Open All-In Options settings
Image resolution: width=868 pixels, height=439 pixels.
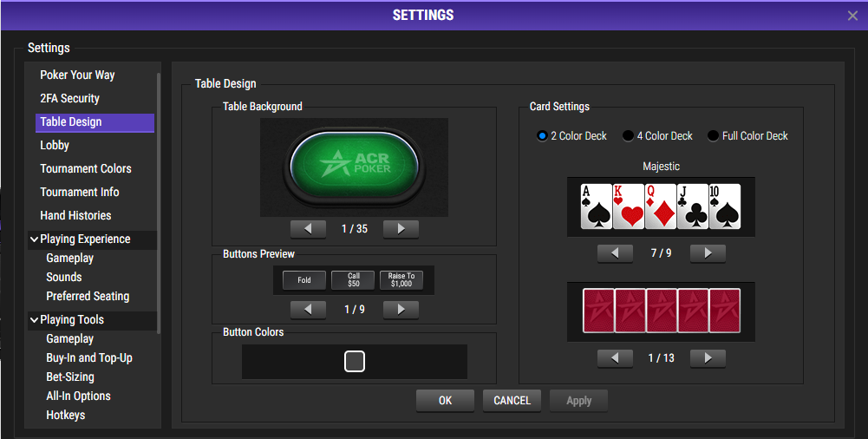click(79, 396)
